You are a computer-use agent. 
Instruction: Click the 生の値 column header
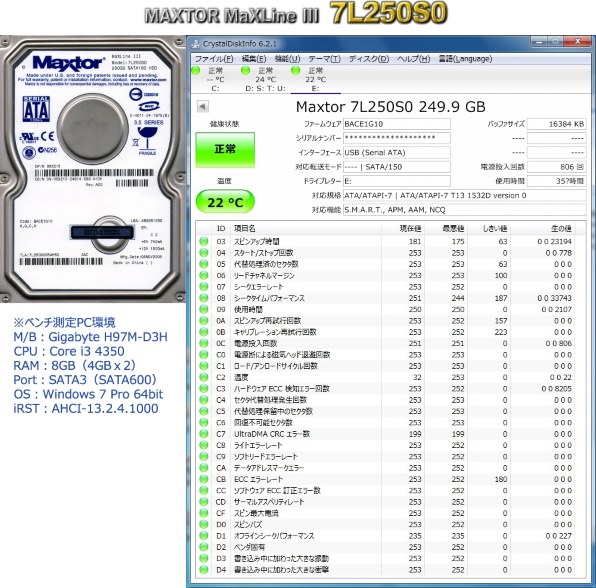click(543, 228)
